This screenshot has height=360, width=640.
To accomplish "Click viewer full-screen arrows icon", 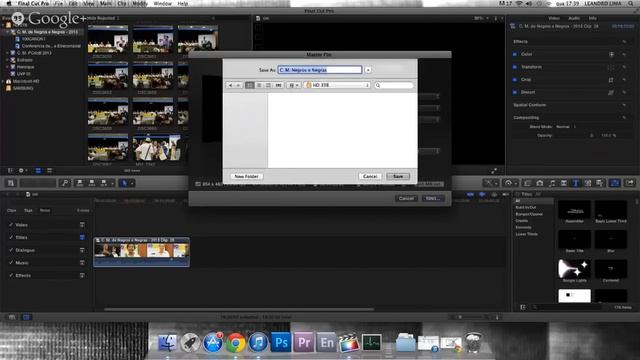I will click(494, 171).
